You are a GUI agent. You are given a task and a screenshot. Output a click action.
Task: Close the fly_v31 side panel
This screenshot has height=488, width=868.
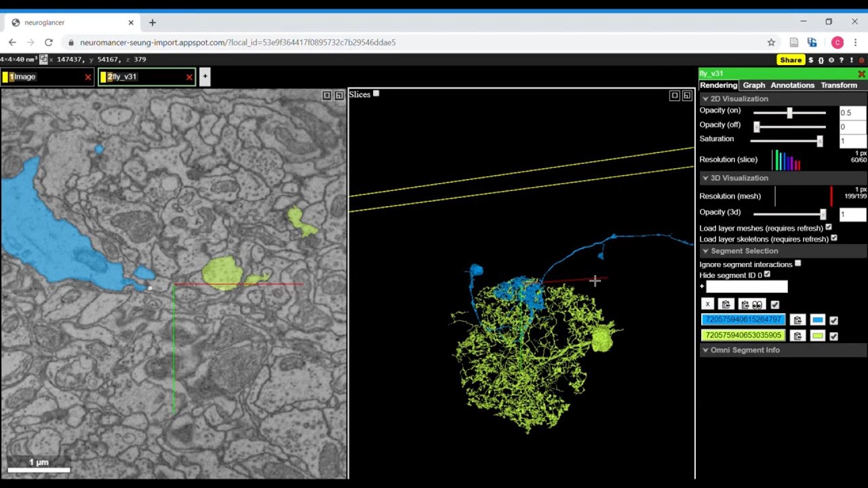coord(861,74)
